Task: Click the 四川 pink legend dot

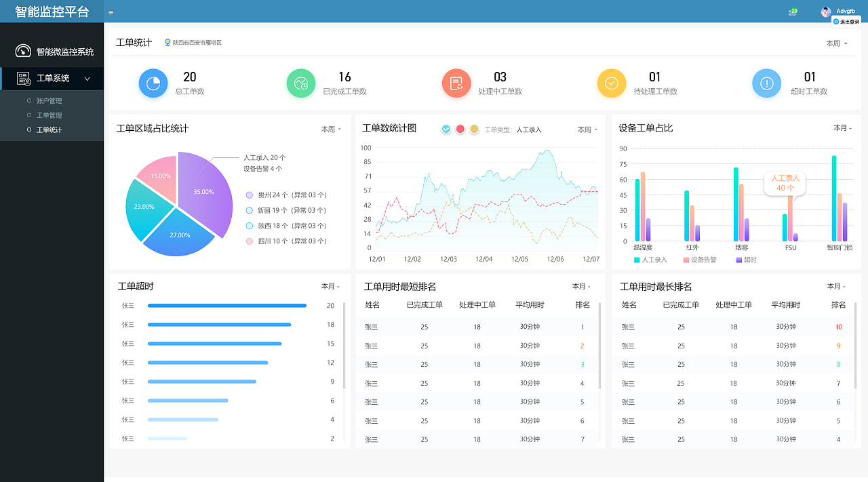Action: point(250,241)
